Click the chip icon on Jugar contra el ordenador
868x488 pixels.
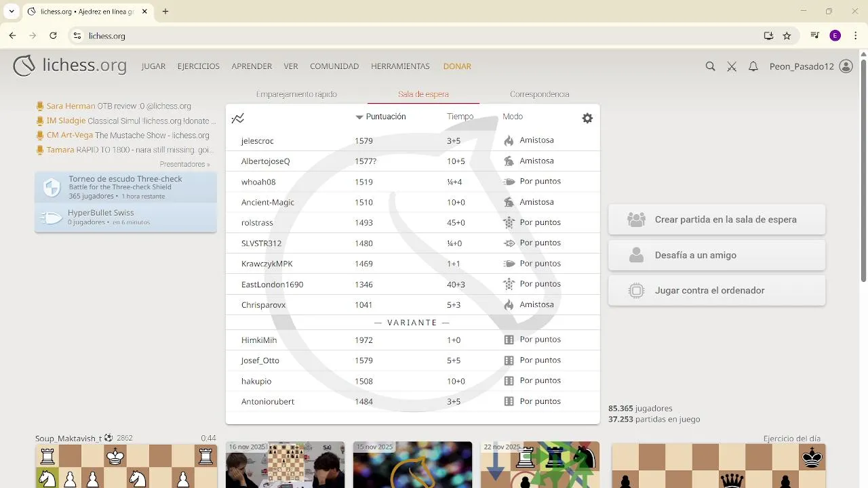(x=636, y=290)
